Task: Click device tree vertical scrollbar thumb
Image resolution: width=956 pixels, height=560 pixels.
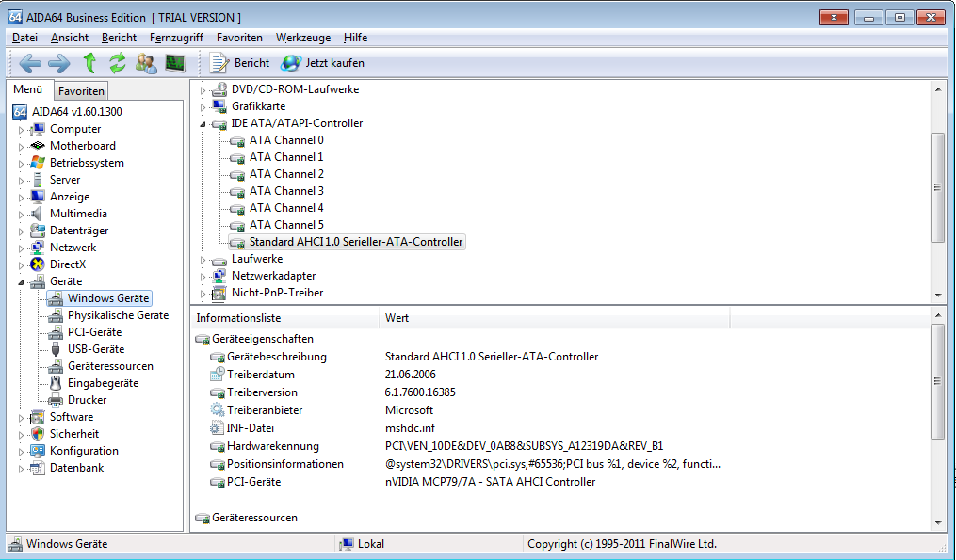Action: 938,187
